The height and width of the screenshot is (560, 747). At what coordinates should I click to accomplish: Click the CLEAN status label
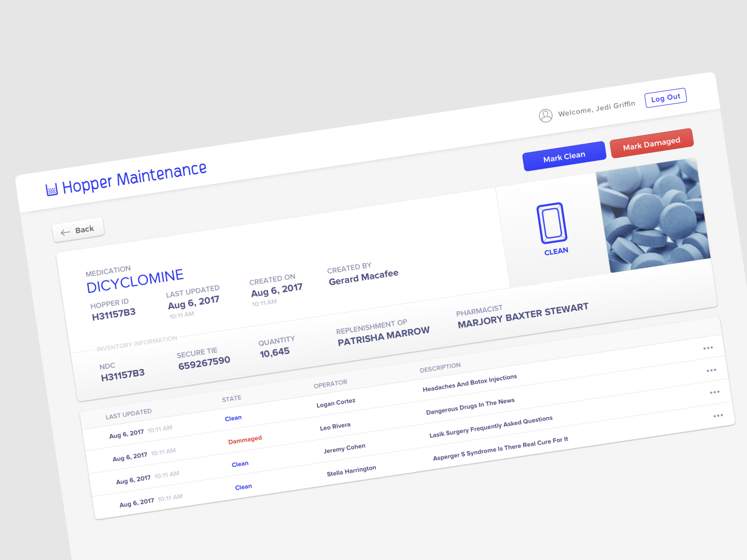tap(556, 252)
